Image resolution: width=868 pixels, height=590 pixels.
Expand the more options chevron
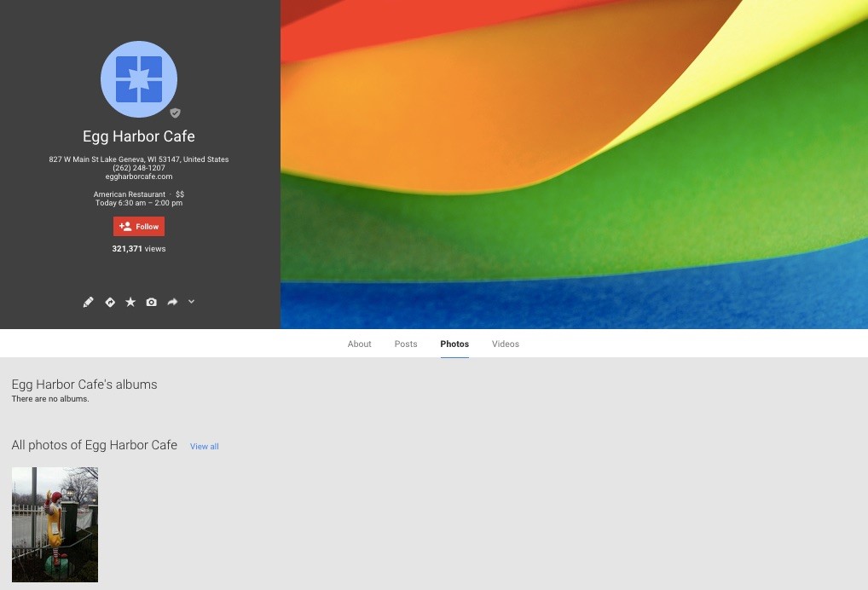pos(192,302)
